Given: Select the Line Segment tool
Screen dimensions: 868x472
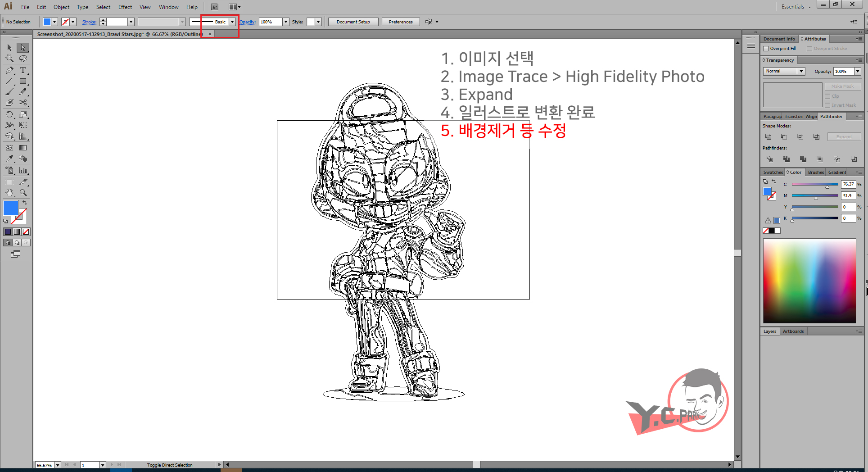Looking at the screenshot, I should pyautogui.click(x=9, y=82).
